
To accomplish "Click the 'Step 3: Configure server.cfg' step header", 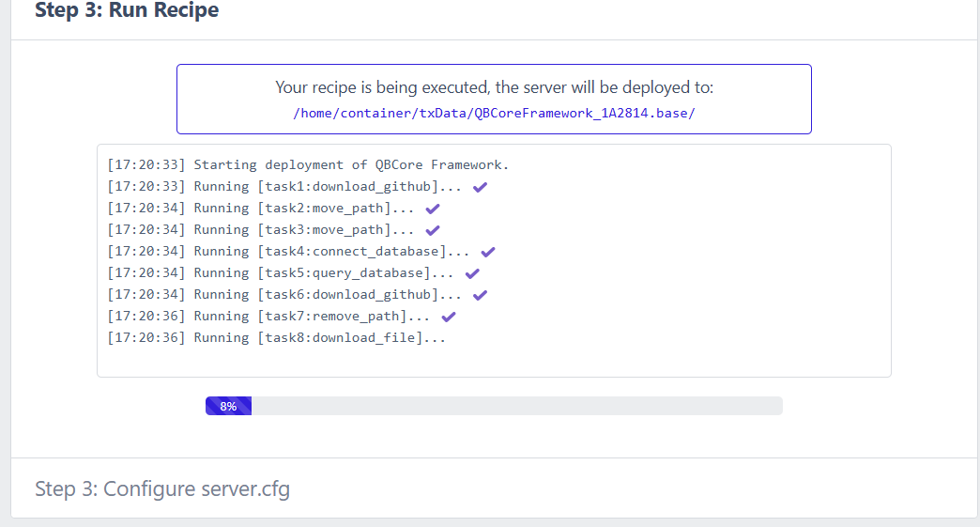I will coord(162,488).
